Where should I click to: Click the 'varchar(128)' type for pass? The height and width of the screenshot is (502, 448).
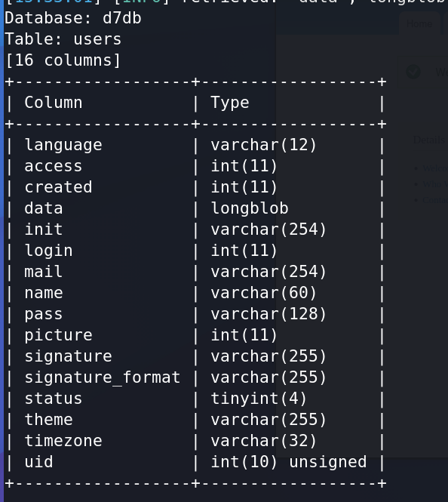point(268,314)
